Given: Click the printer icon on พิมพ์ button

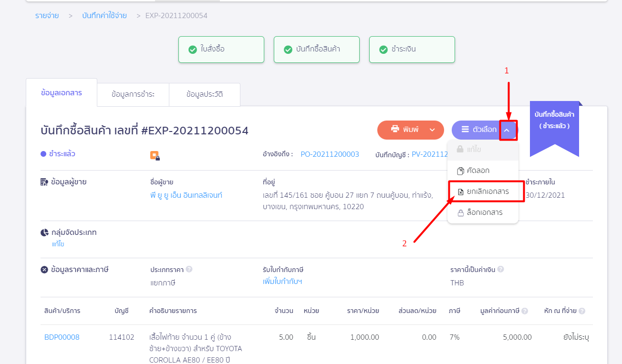Looking at the screenshot, I should 395,129.
